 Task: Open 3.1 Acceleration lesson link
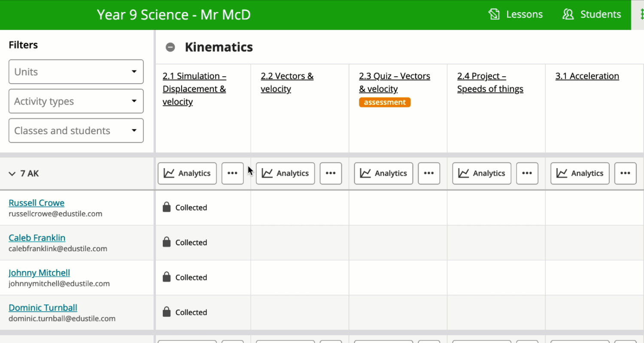coord(587,76)
